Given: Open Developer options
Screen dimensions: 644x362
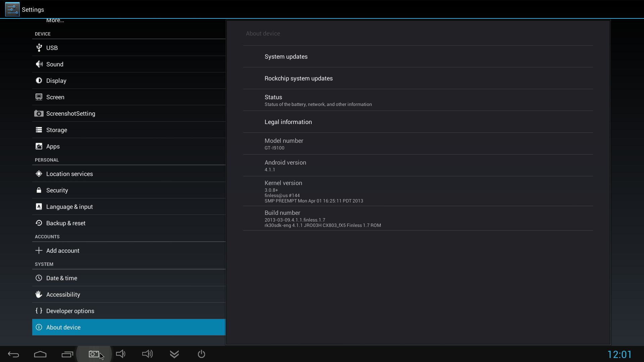Looking at the screenshot, I should coord(129,311).
